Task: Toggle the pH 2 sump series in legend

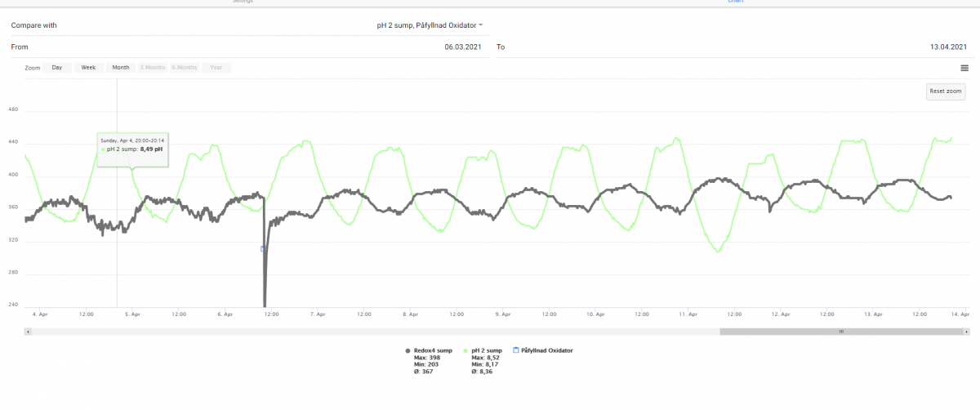Action: point(483,350)
